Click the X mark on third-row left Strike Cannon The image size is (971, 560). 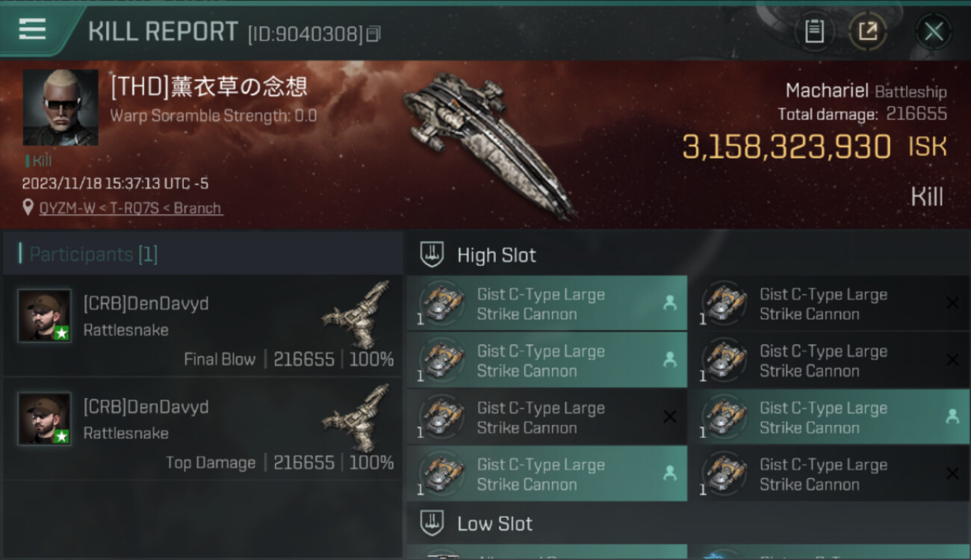(x=670, y=417)
